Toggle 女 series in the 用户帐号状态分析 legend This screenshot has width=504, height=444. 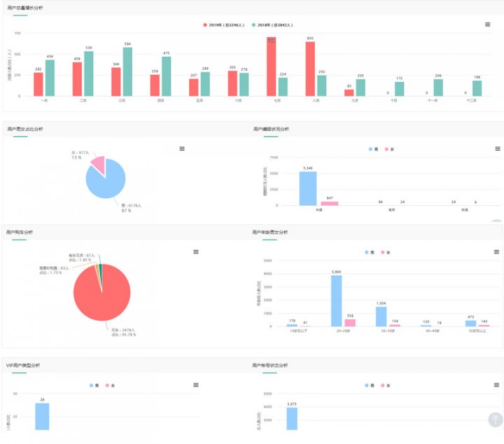(386, 385)
